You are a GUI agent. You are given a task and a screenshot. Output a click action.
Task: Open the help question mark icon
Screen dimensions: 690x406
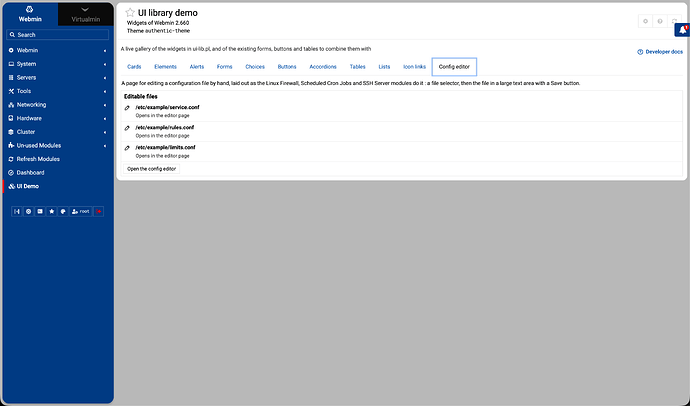click(660, 21)
